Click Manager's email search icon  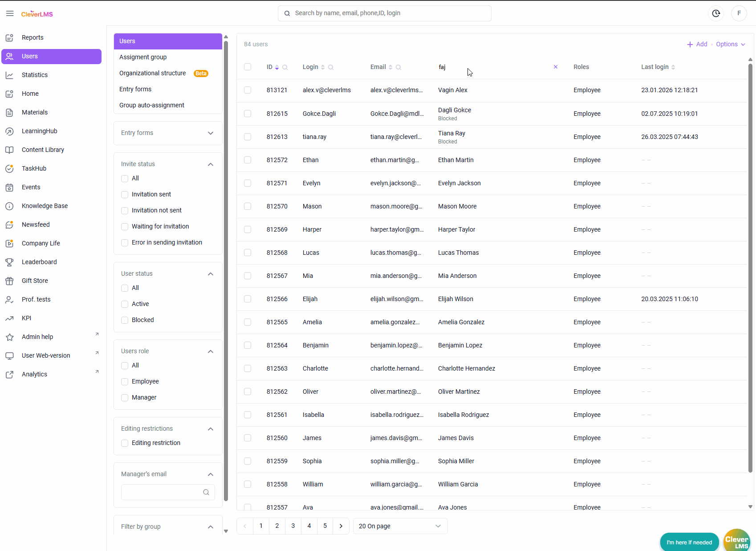point(206,492)
